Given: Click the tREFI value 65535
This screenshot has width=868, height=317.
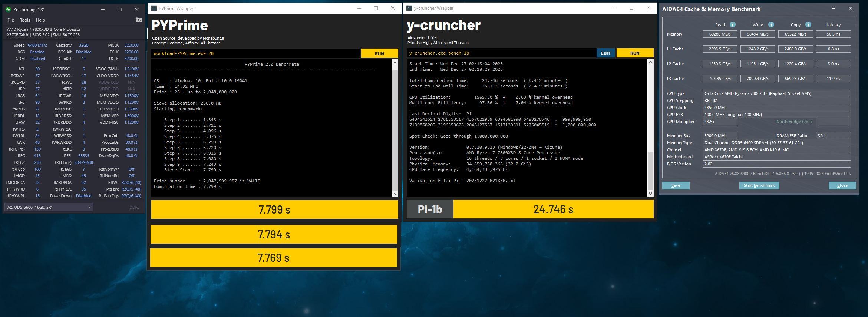Looking at the screenshot, I should [83, 156].
